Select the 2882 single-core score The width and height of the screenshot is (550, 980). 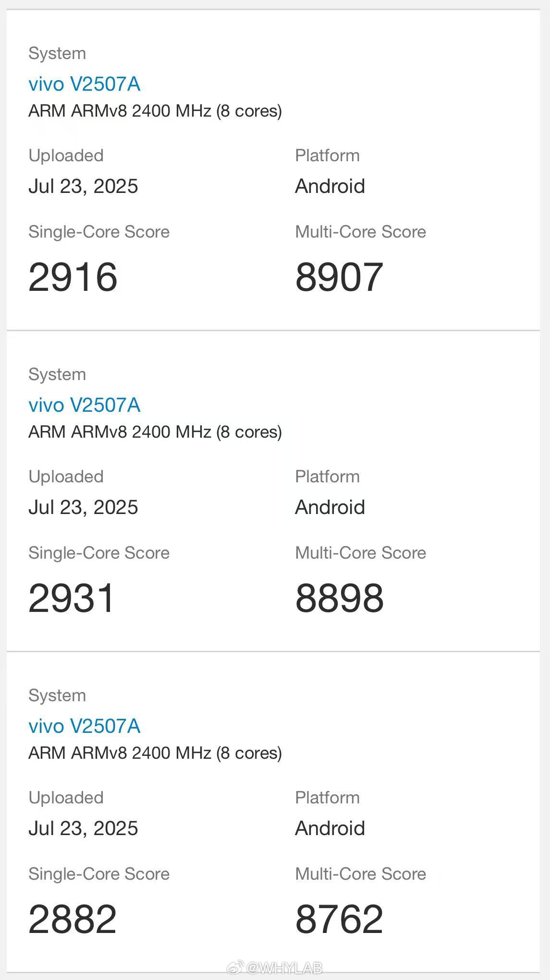[x=73, y=919]
